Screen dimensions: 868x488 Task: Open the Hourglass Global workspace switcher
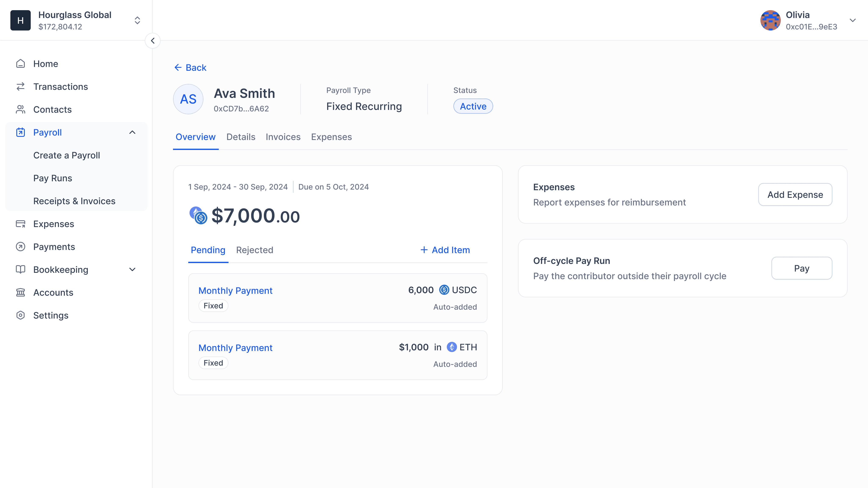coord(137,20)
